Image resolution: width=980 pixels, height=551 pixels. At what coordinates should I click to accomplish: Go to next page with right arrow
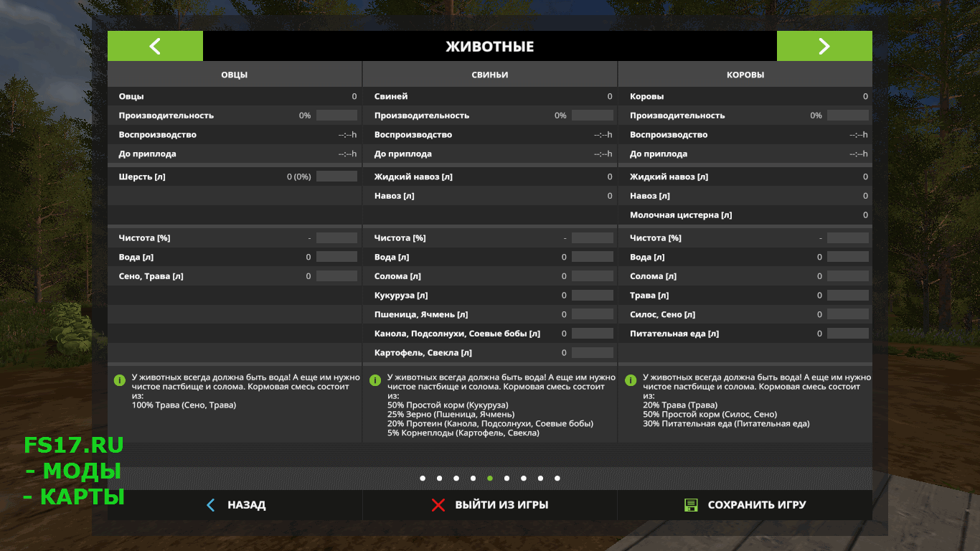824,46
